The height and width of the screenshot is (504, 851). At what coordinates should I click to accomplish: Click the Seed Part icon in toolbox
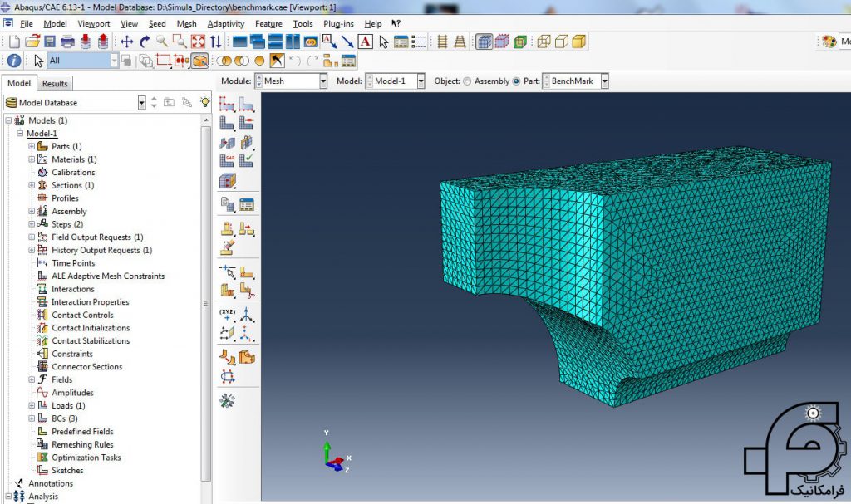pos(226,103)
